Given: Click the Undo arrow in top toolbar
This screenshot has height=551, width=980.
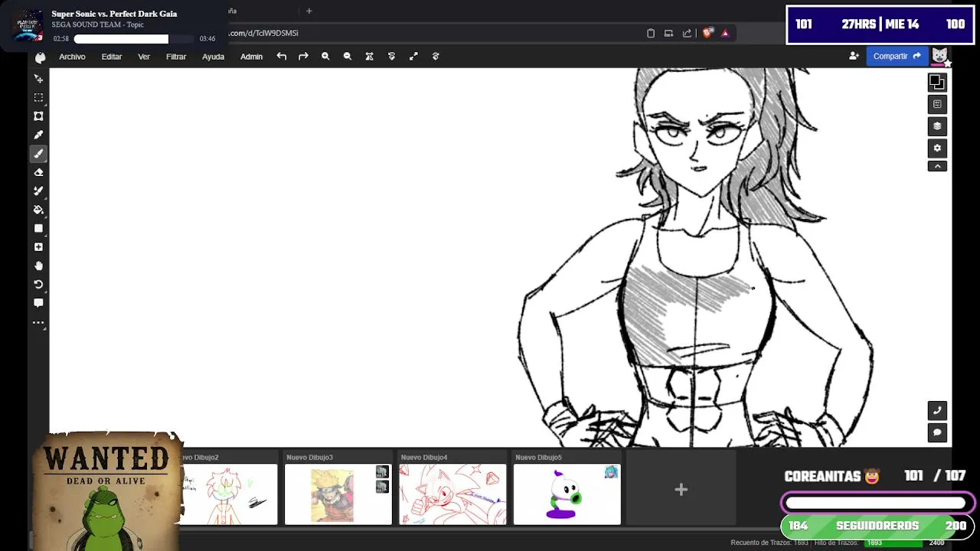Looking at the screenshot, I should [282, 56].
